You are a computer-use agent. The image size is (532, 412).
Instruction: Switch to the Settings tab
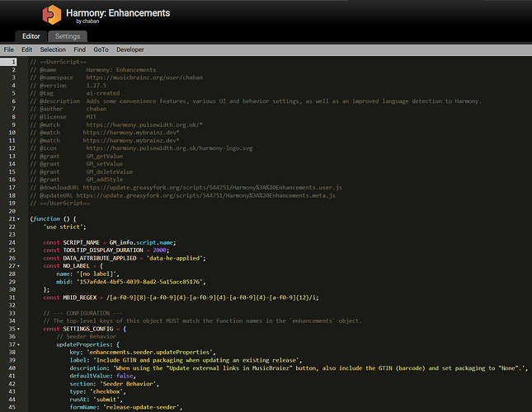(x=68, y=36)
